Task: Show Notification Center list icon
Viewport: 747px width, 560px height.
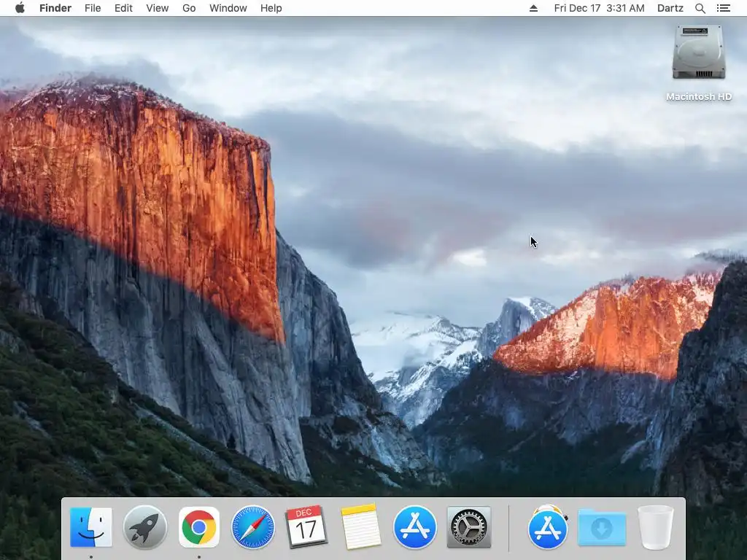Action: (x=724, y=8)
